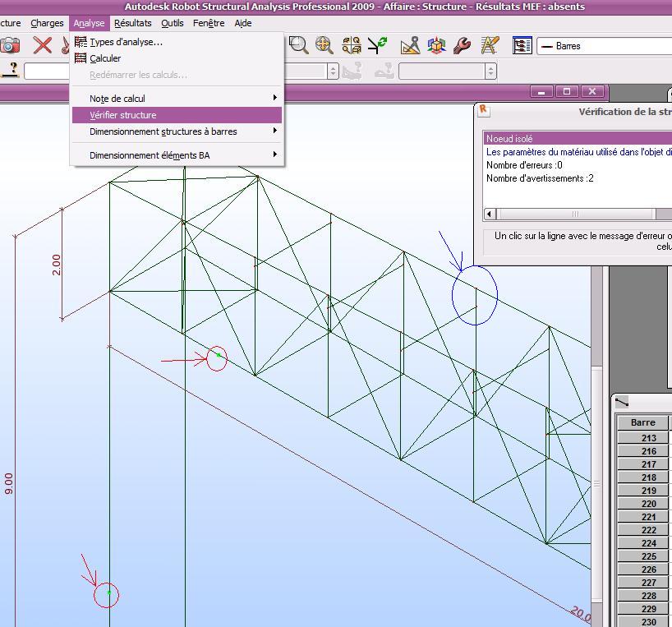Open the Aide menu

243,23
